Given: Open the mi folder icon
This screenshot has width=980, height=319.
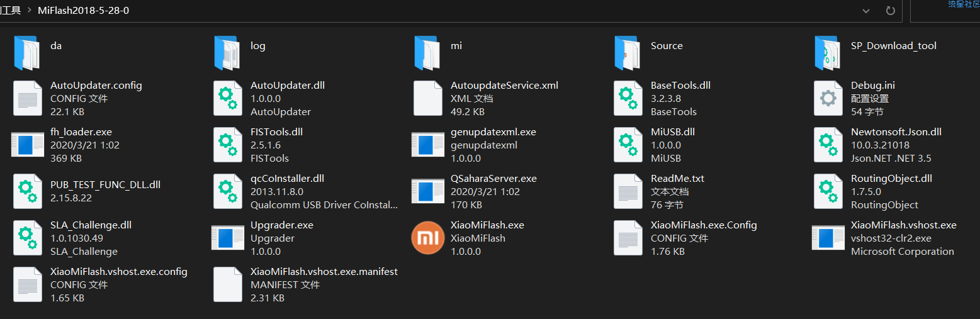Looking at the screenshot, I should (x=427, y=52).
